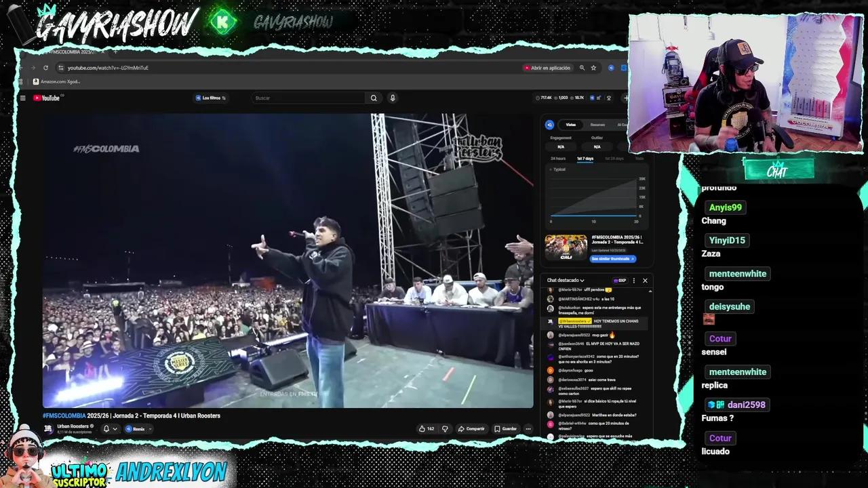The height and width of the screenshot is (488, 868).
Task: Open chat options three-dot menu
Action: coord(634,281)
